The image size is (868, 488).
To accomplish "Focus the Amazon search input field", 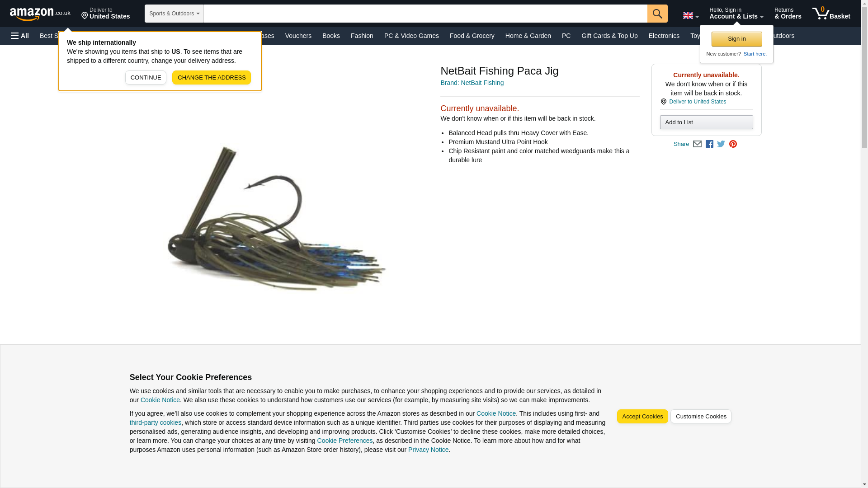I will [425, 14].
